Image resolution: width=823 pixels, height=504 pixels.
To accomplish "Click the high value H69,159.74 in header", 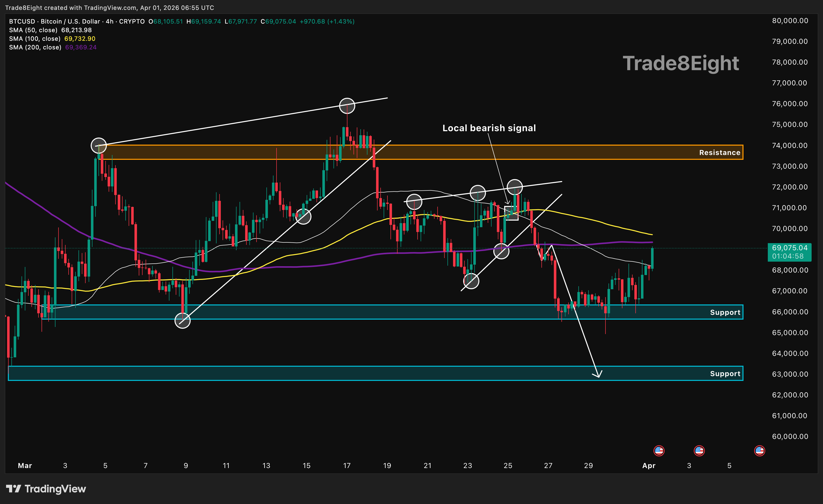I will tap(204, 21).
